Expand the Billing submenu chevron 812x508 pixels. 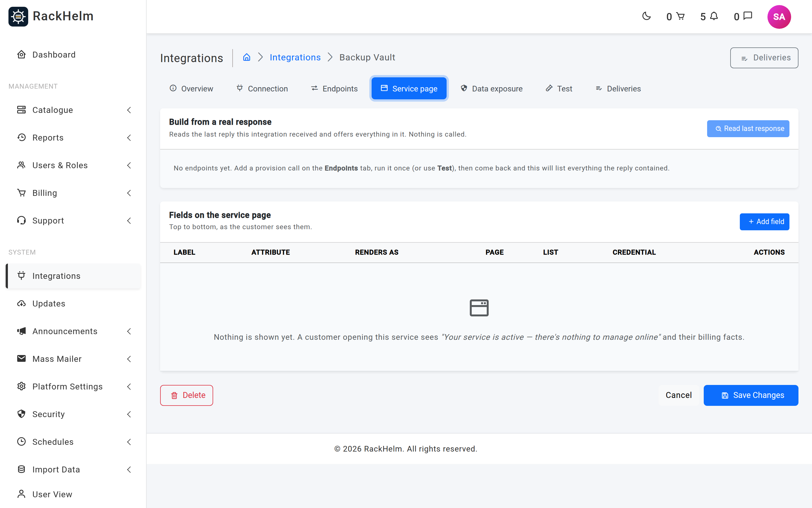click(x=129, y=193)
